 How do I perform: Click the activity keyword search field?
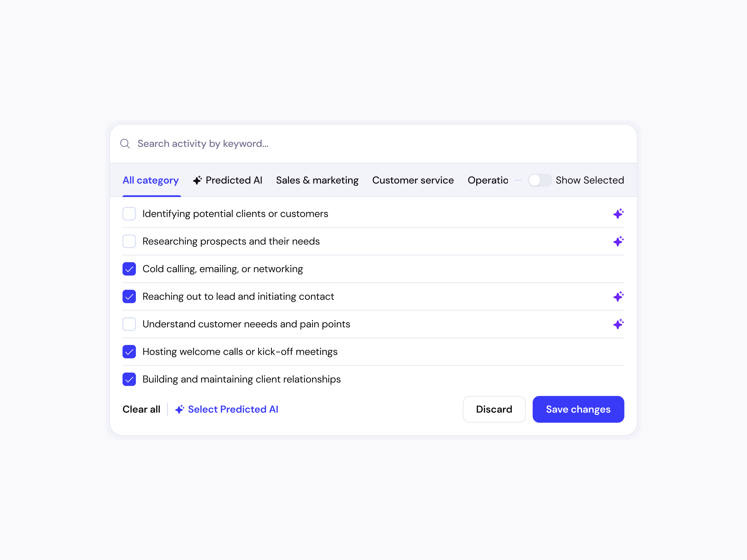pos(236,143)
